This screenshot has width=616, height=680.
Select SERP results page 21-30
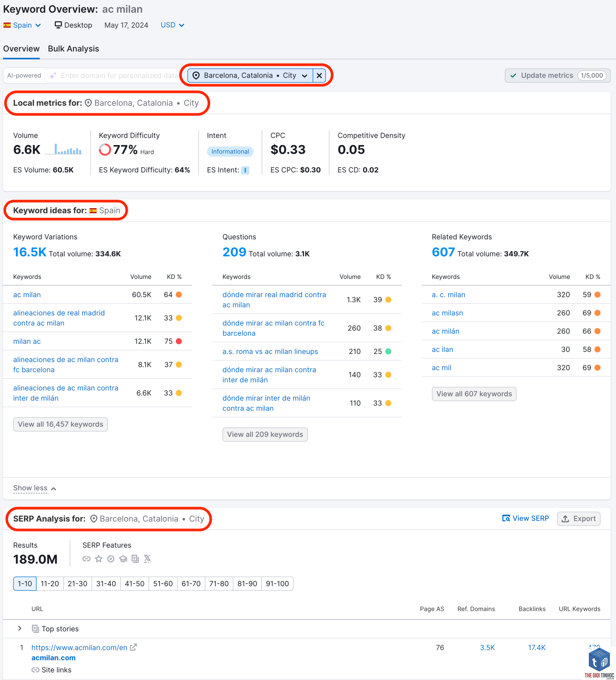click(x=78, y=584)
